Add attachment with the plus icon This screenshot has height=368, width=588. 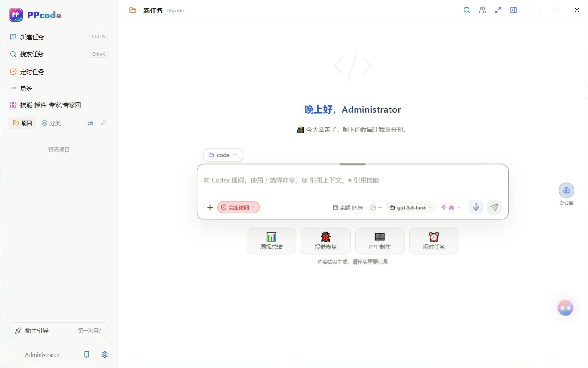click(x=210, y=207)
